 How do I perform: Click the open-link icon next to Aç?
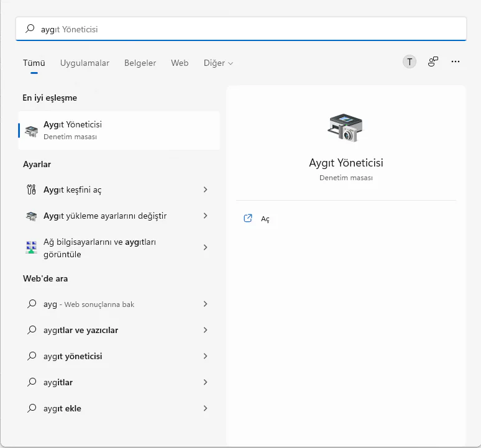(248, 218)
